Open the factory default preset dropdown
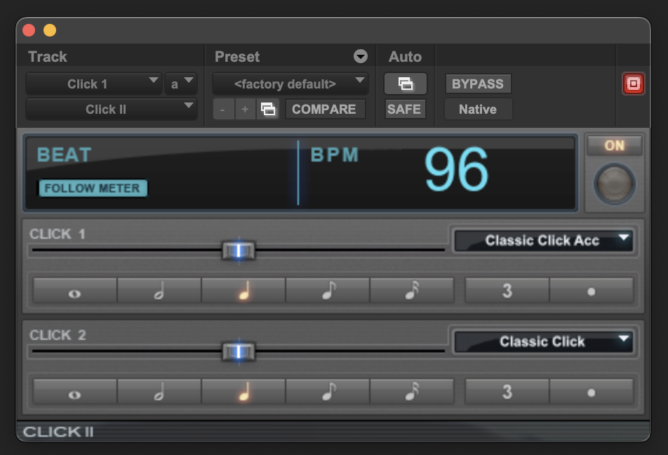Screen dimensions: 668x455 [290, 84]
